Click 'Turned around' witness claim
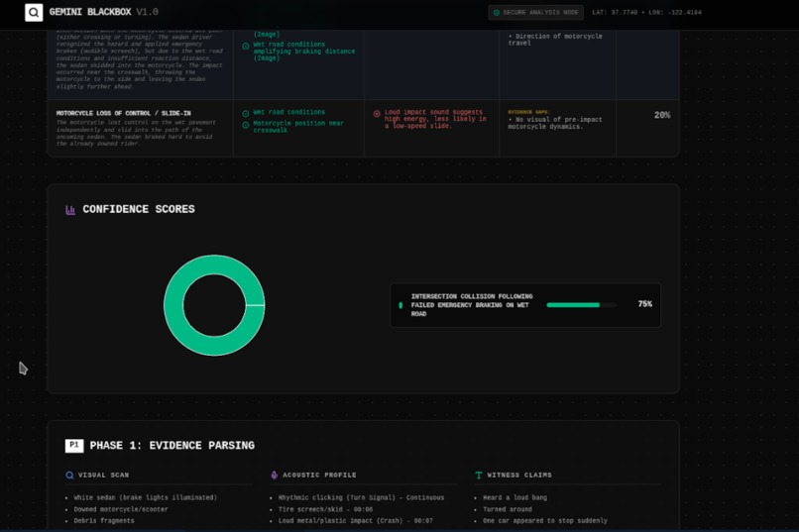799x532 pixels. [508, 509]
